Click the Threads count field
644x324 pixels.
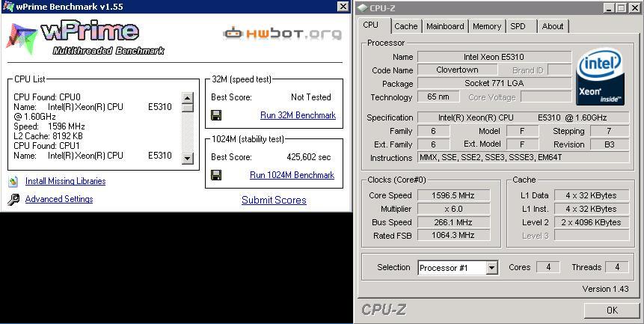click(x=617, y=267)
